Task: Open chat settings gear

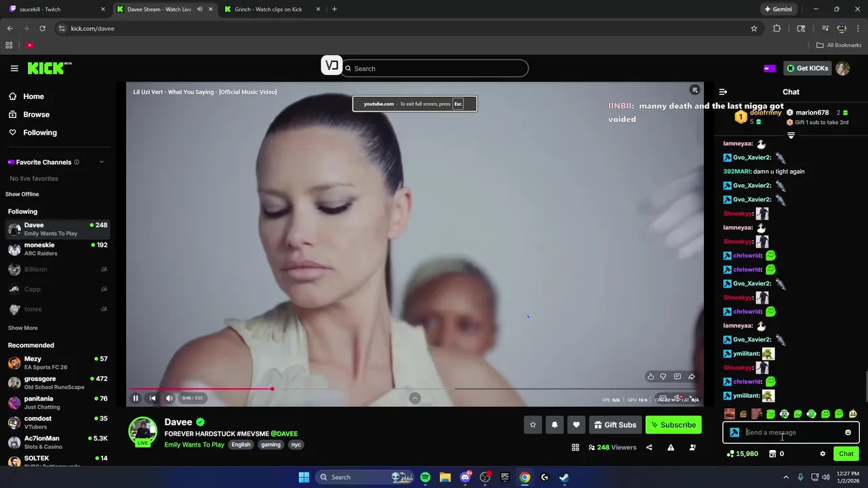Action: (x=823, y=454)
